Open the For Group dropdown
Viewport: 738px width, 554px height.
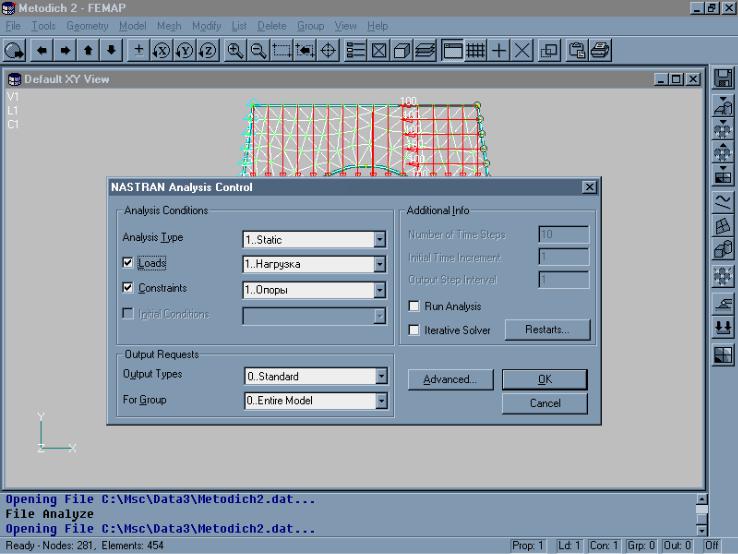[x=381, y=401]
